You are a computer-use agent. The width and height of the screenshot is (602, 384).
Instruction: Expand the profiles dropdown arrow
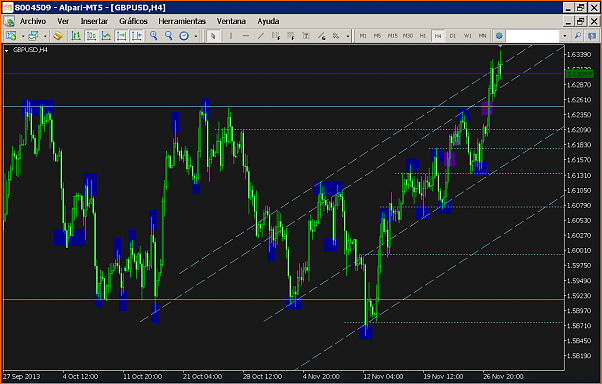click(45, 36)
